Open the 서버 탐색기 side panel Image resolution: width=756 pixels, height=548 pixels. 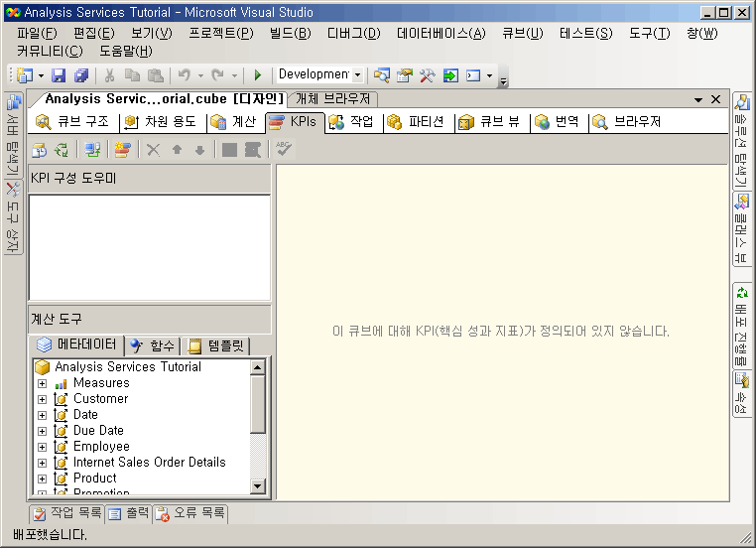coord(13,135)
